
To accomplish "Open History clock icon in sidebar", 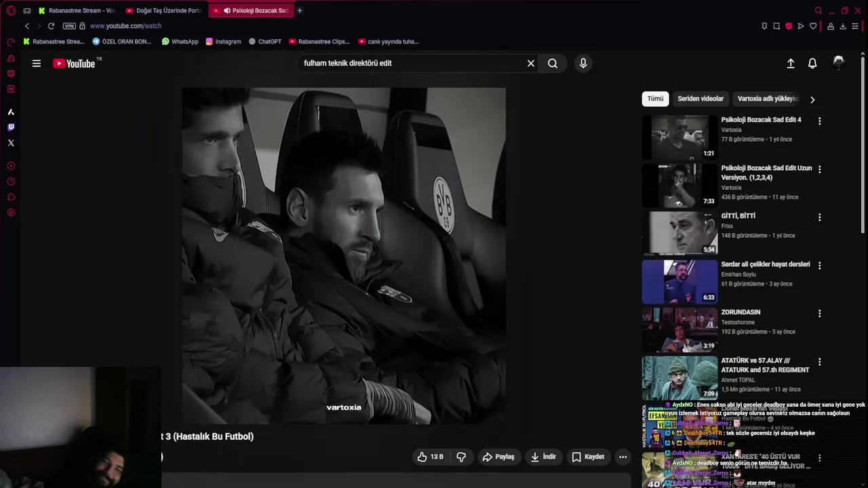I will (11, 182).
